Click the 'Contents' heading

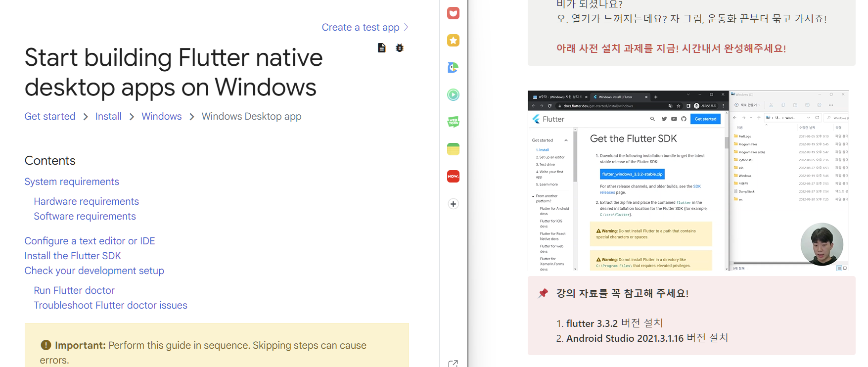point(50,161)
